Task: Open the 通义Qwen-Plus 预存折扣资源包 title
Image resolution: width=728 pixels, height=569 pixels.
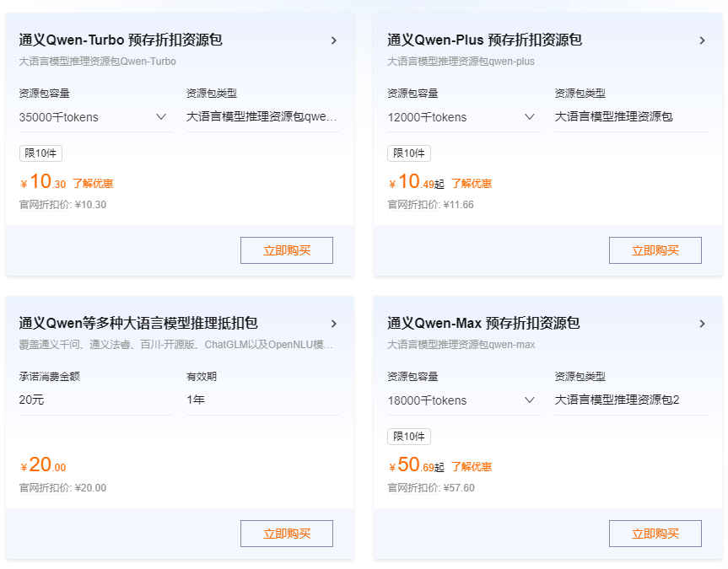Action: coord(484,40)
